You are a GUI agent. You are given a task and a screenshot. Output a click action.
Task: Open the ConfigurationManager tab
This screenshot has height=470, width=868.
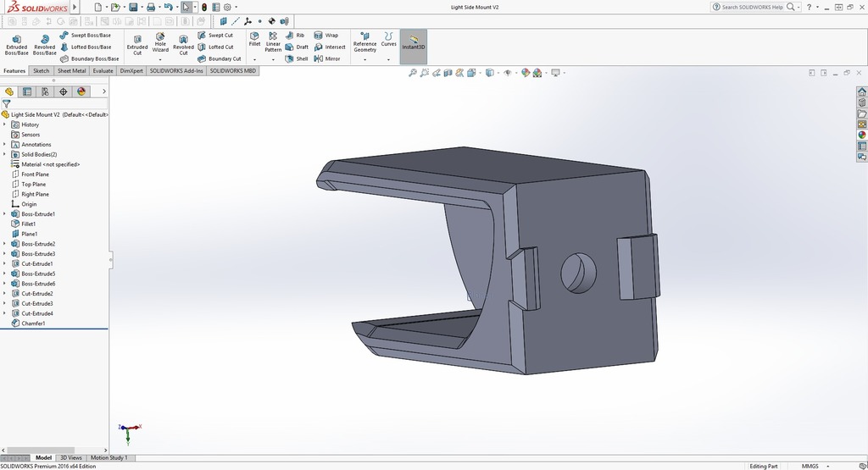tap(46, 91)
